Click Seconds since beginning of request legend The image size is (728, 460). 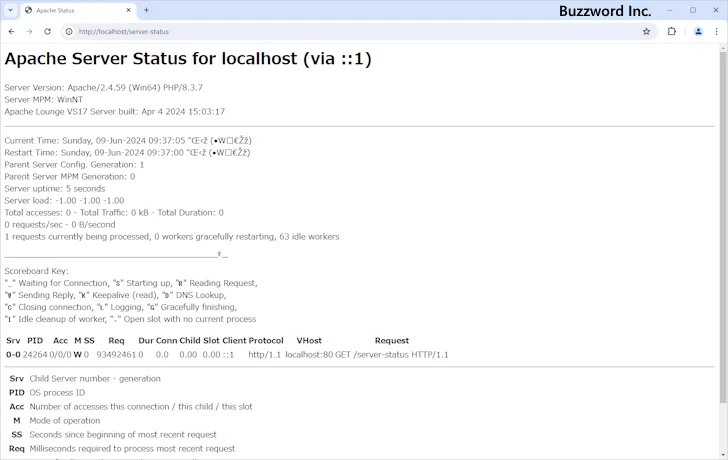(x=123, y=434)
